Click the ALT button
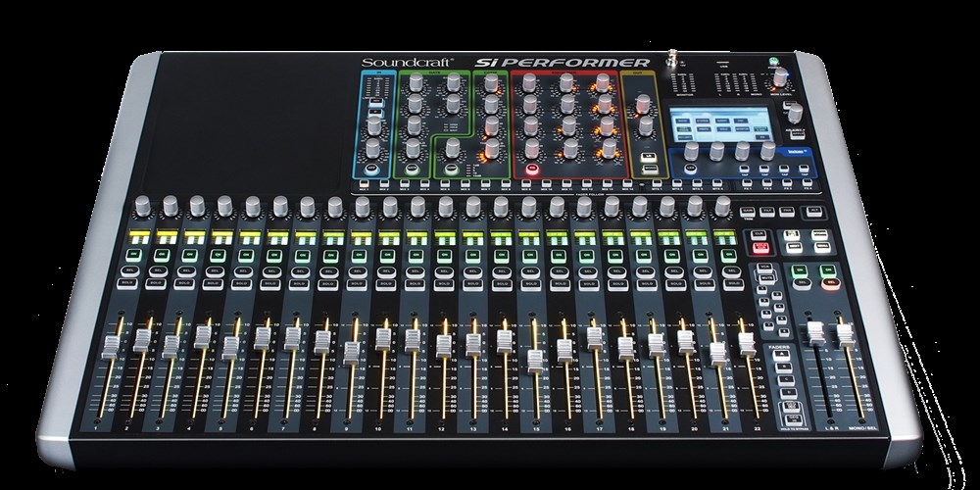Viewport: 980px width, 490px height. click(812, 212)
